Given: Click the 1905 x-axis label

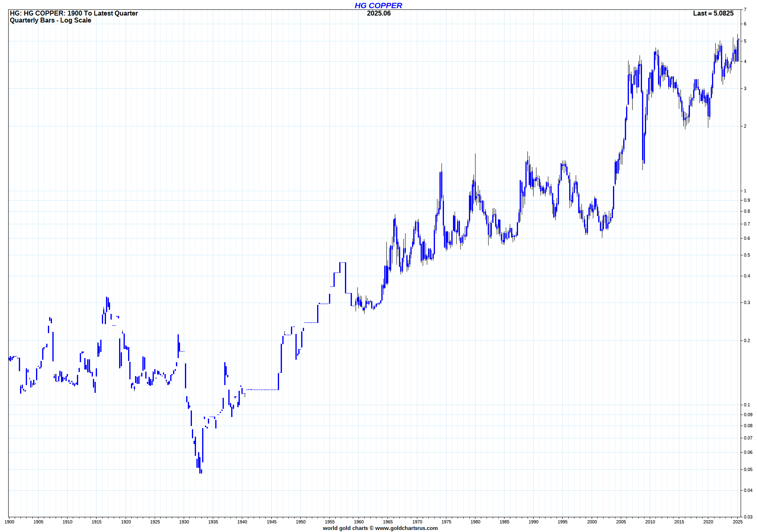Looking at the screenshot, I should (38, 522).
